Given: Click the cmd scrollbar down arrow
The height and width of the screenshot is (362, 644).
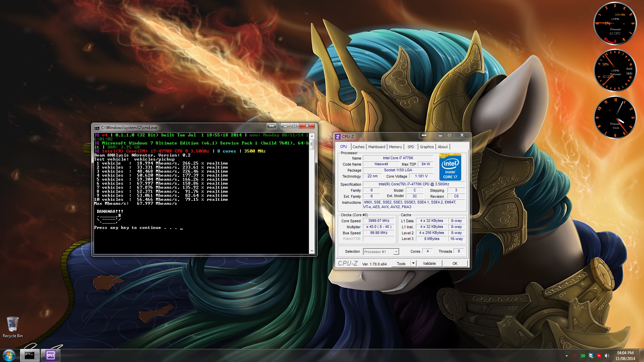Looking at the screenshot, I should point(312,251).
